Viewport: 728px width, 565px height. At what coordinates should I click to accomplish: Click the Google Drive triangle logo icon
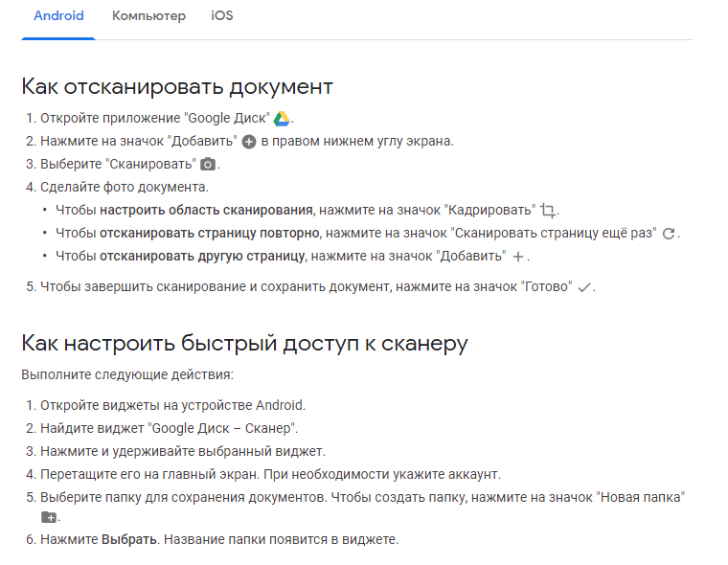282,119
